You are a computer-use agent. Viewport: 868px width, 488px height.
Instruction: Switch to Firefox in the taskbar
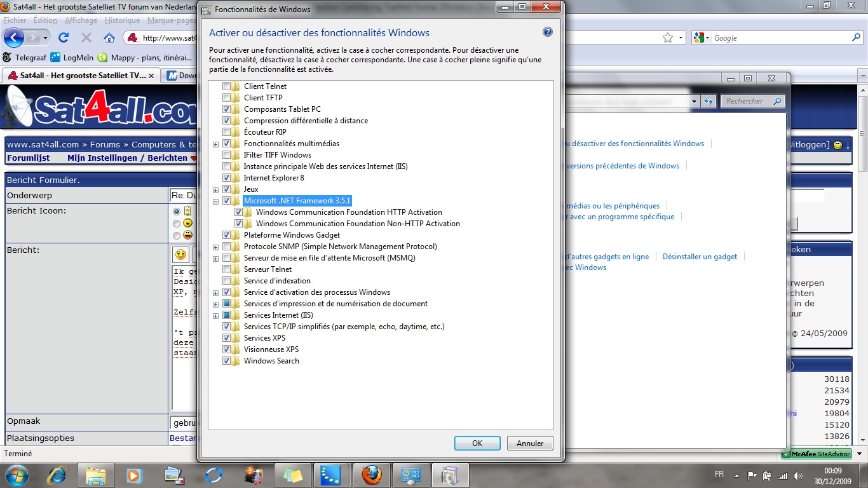point(372,475)
